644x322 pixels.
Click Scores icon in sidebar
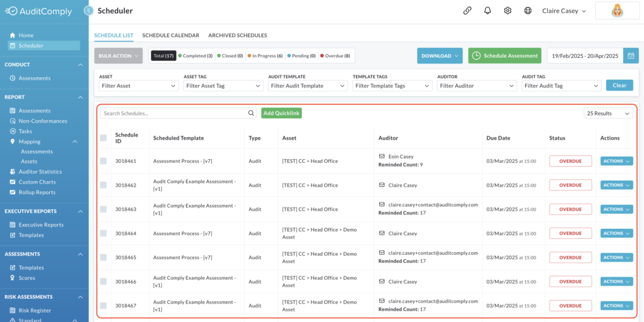pyautogui.click(x=13, y=278)
